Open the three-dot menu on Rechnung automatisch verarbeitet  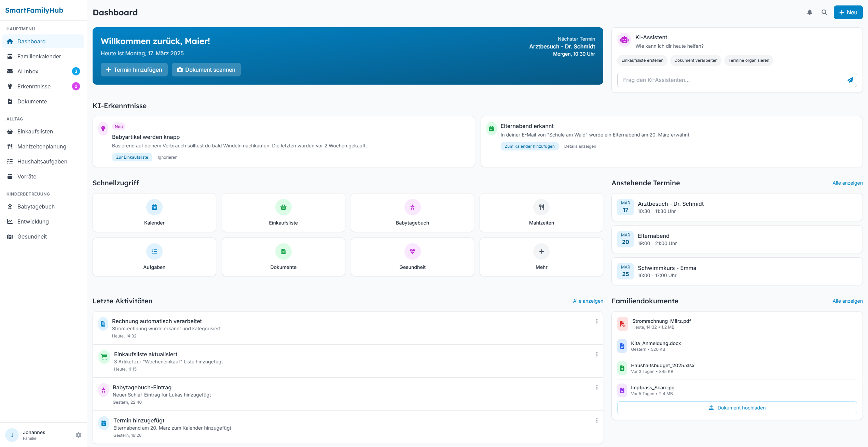[597, 321]
